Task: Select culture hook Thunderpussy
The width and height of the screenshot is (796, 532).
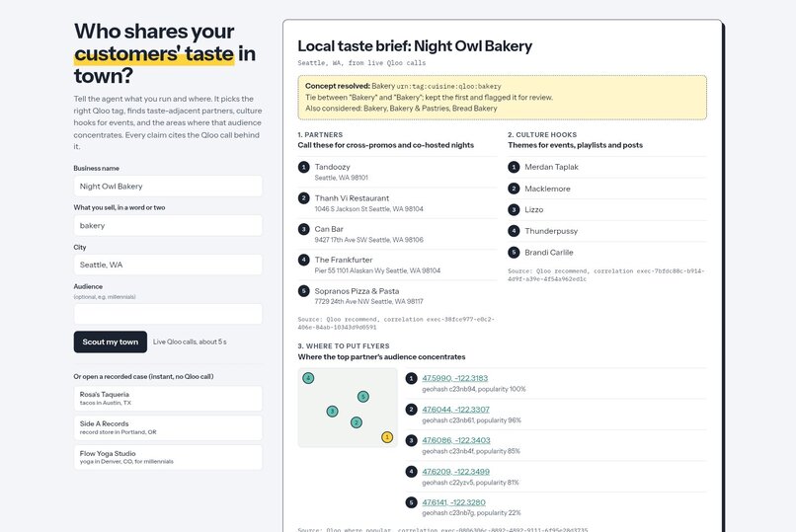Action: click(551, 231)
